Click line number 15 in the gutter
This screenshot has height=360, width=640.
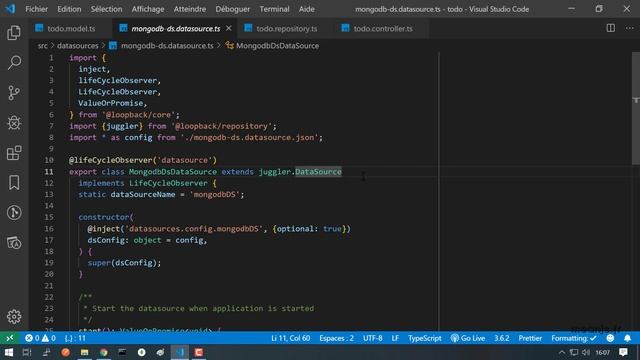49,217
